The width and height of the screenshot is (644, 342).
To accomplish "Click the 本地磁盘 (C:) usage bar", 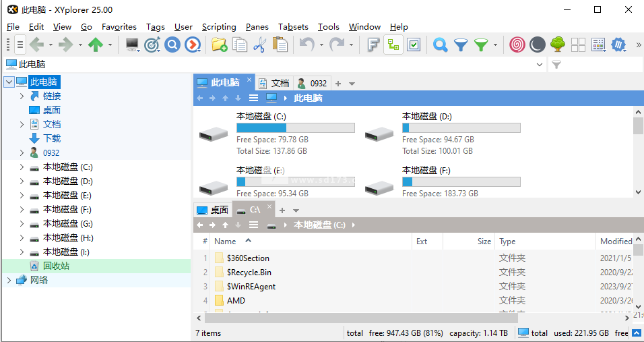I will (x=296, y=128).
